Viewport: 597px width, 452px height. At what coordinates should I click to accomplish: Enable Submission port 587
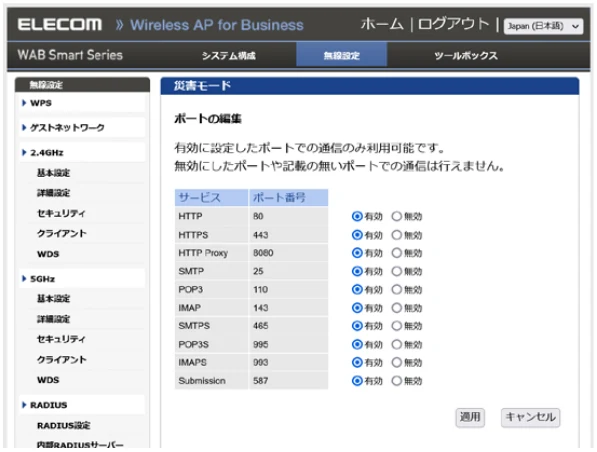point(357,381)
